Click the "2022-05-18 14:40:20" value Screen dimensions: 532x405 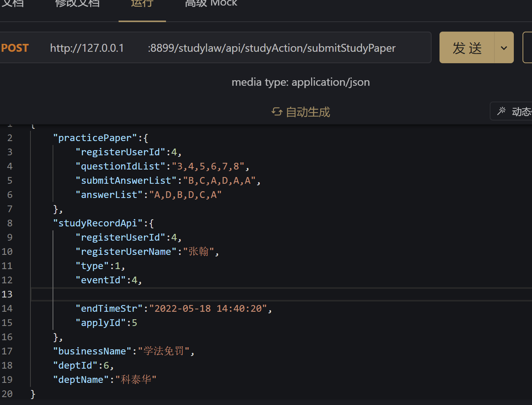208,309
